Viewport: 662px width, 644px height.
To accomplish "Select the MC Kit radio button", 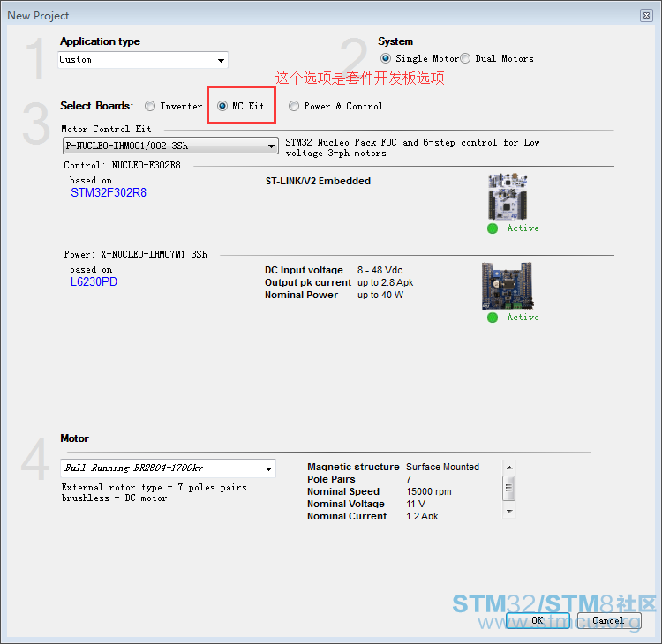I will (x=222, y=106).
